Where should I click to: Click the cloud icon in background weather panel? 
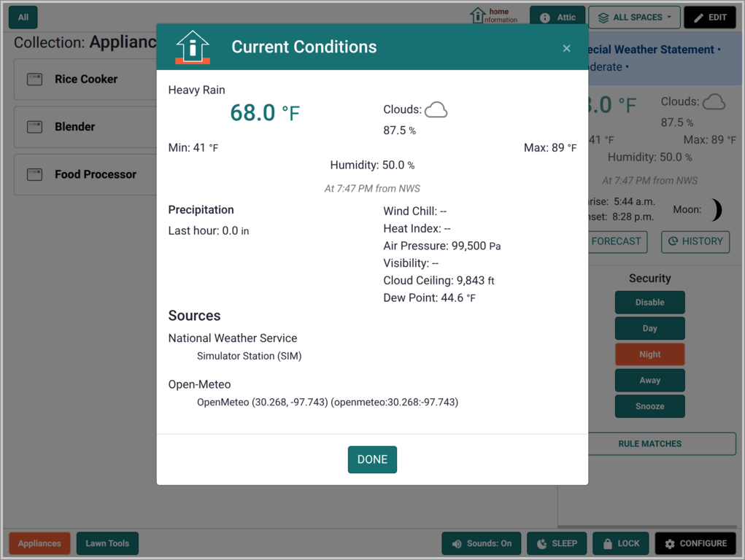tap(714, 101)
